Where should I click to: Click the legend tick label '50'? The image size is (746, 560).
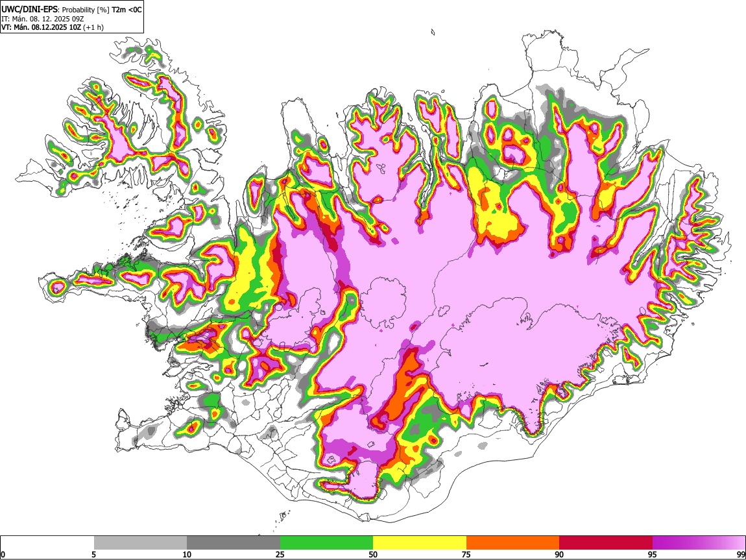(x=373, y=555)
